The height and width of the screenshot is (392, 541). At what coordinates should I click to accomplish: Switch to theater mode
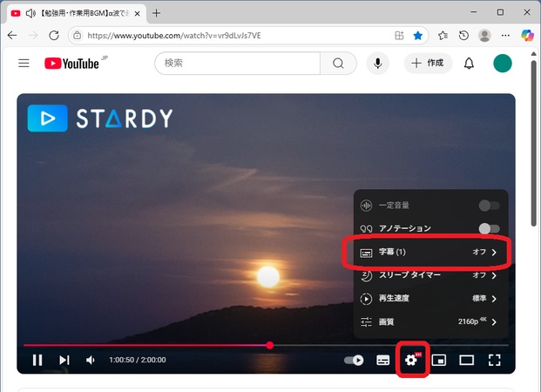(466, 361)
